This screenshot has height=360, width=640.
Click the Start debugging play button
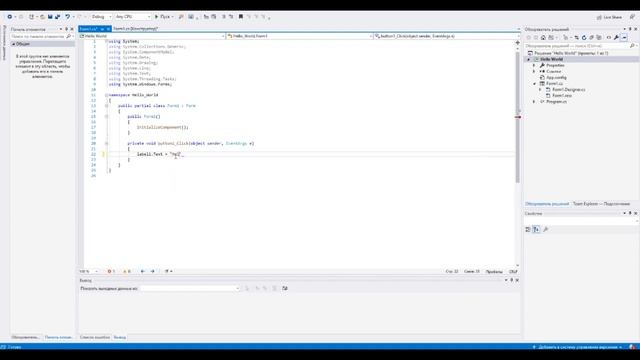pos(156,17)
